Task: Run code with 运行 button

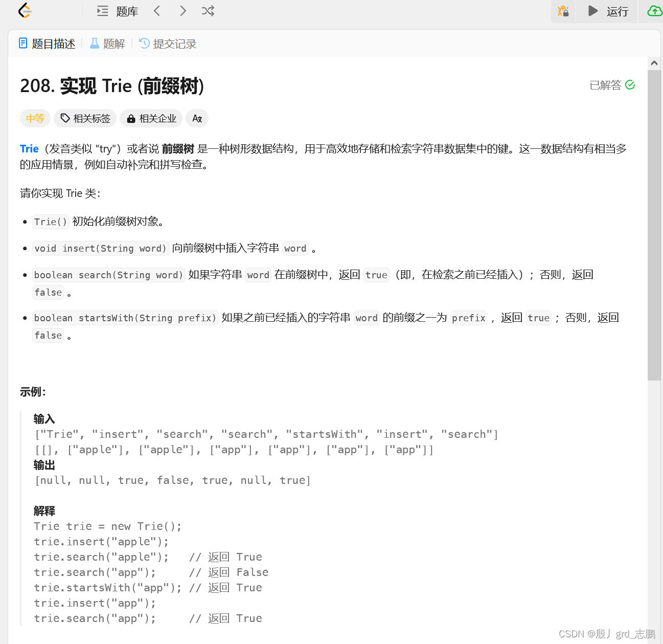Action: point(607,11)
